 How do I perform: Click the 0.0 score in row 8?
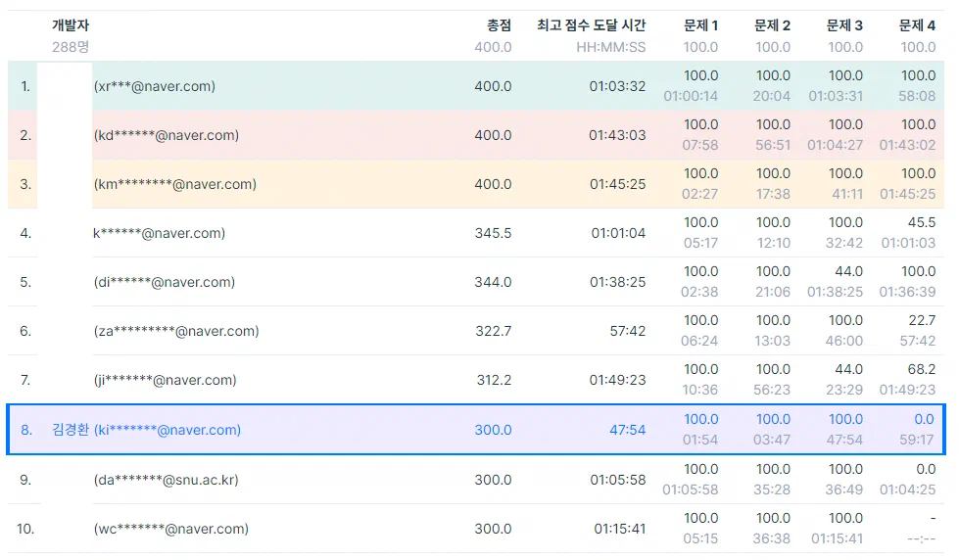point(924,419)
